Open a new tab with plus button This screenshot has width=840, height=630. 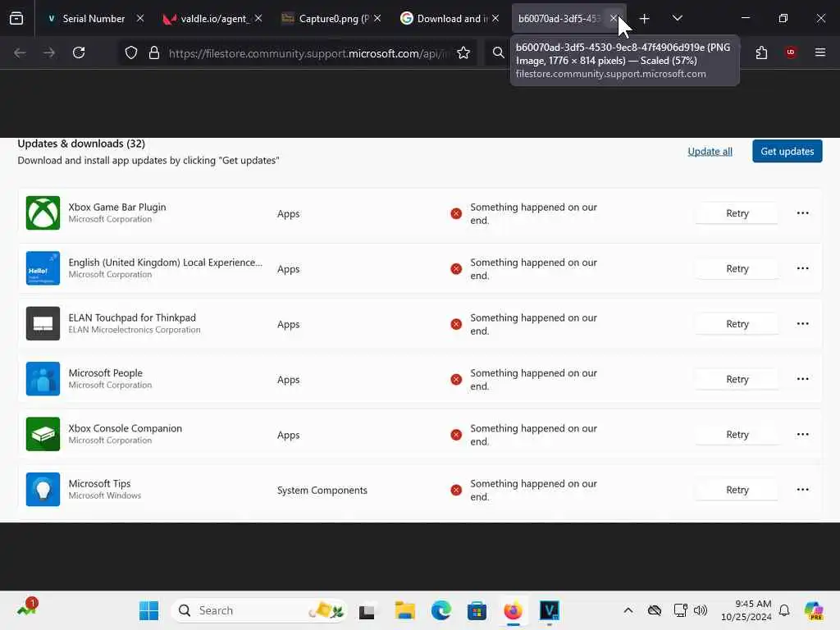coord(645,19)
